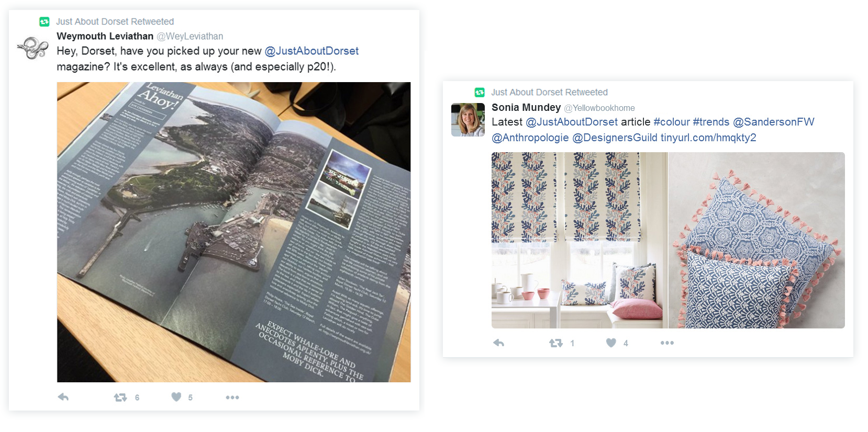Open the #colour hashtag
Image resolution: width=868 pixels, height=432 pixels.
[x=672, y=122]
